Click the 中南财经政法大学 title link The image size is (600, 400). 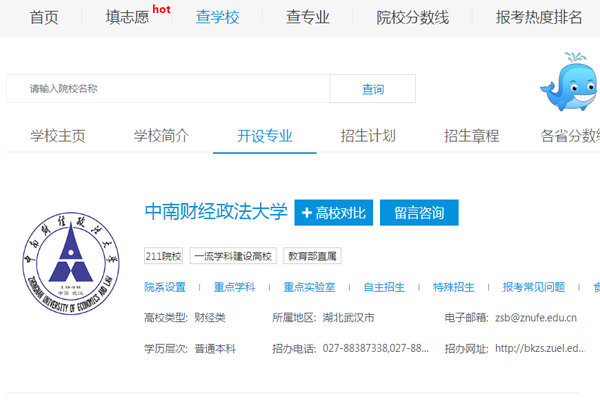(x=216, y=212)
